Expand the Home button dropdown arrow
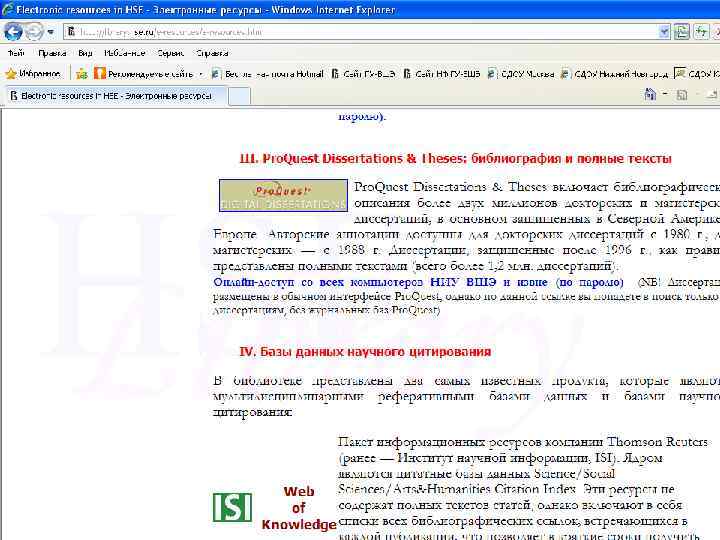Screen dimensions: 720x540 point(665,95)
